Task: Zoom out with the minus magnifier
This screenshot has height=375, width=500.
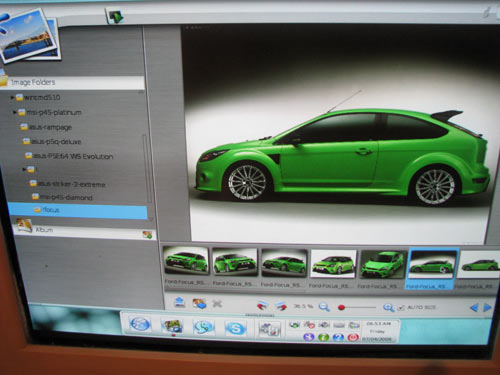Action: [324, 307]
